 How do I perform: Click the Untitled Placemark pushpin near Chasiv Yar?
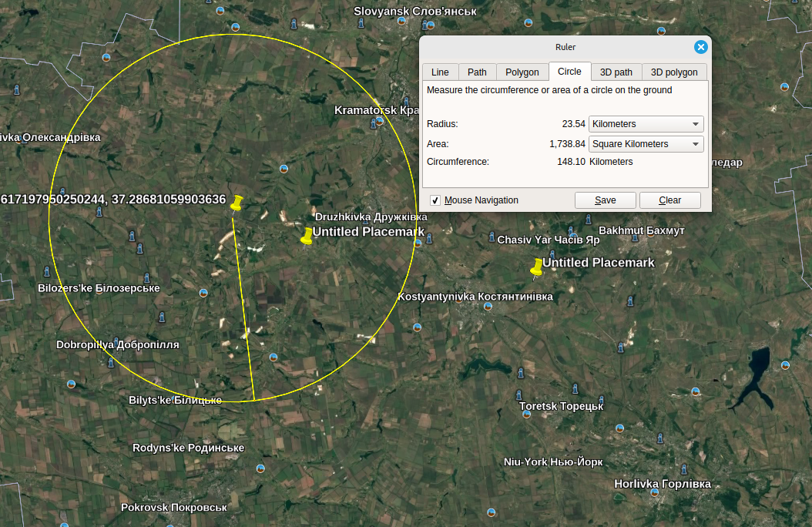(536, 268)
